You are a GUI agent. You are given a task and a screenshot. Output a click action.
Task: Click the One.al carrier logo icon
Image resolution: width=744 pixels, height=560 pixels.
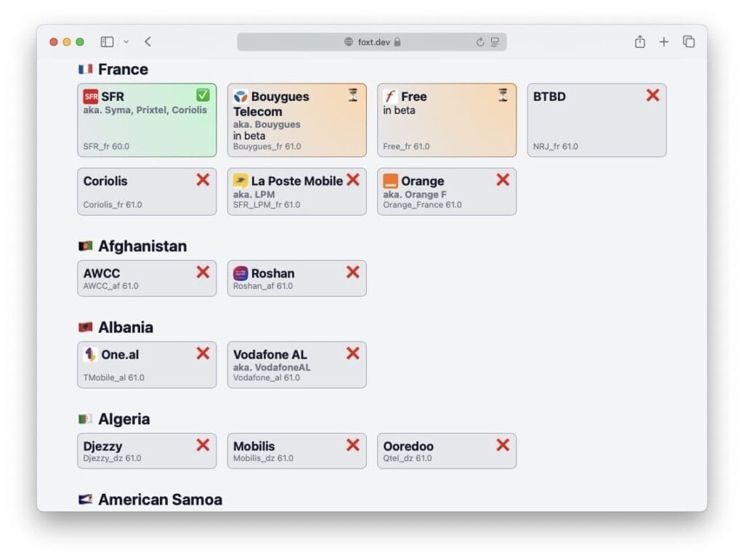click(91, 354)
